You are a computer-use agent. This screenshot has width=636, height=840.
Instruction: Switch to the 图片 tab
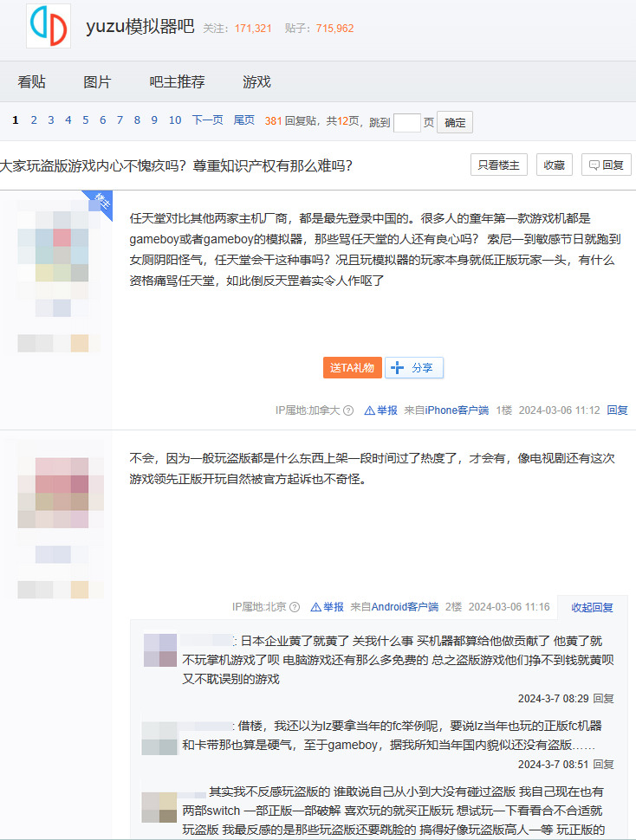[97, 82]
